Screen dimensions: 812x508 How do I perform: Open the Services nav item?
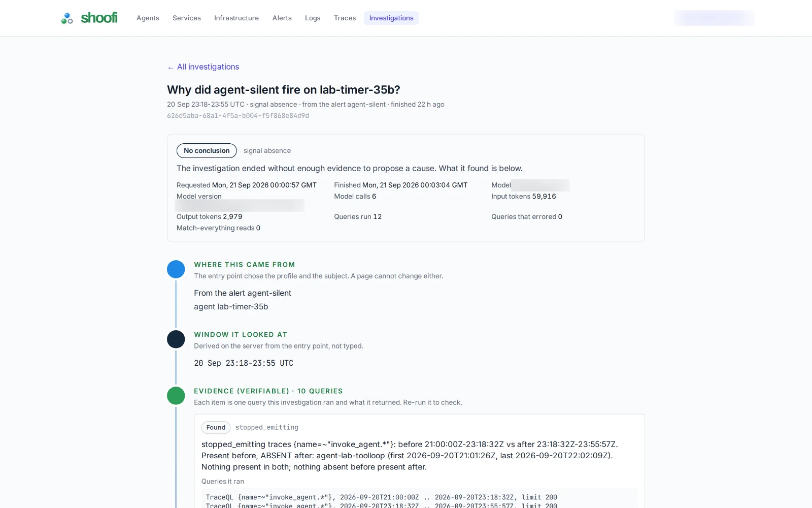point(187,18)
